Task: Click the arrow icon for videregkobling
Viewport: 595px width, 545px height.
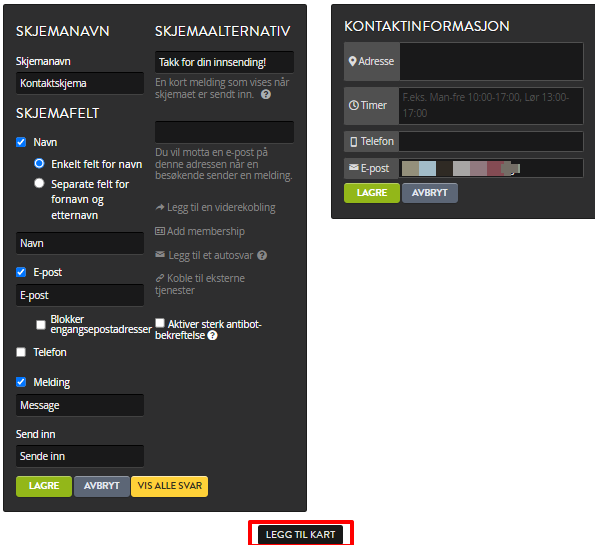Action: coord(160,207)
